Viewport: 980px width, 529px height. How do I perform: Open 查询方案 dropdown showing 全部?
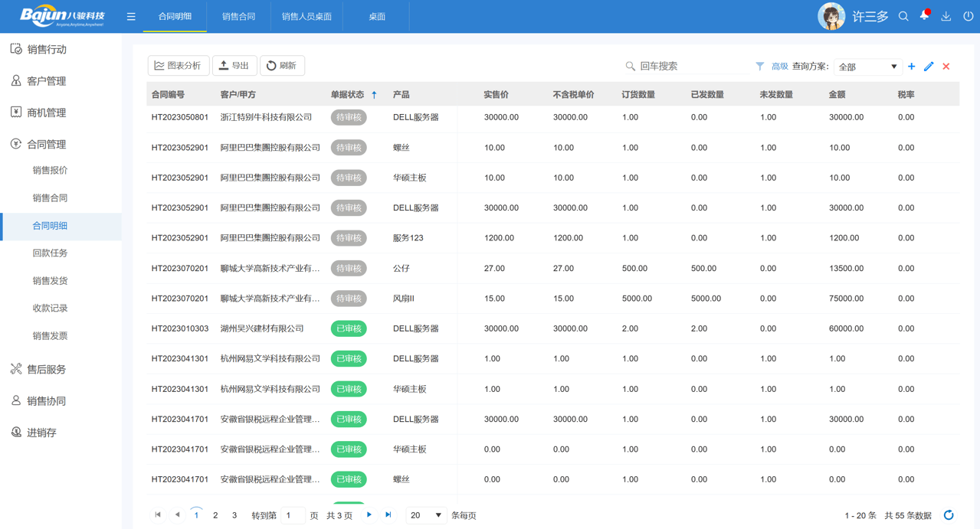tap(867, 67)
